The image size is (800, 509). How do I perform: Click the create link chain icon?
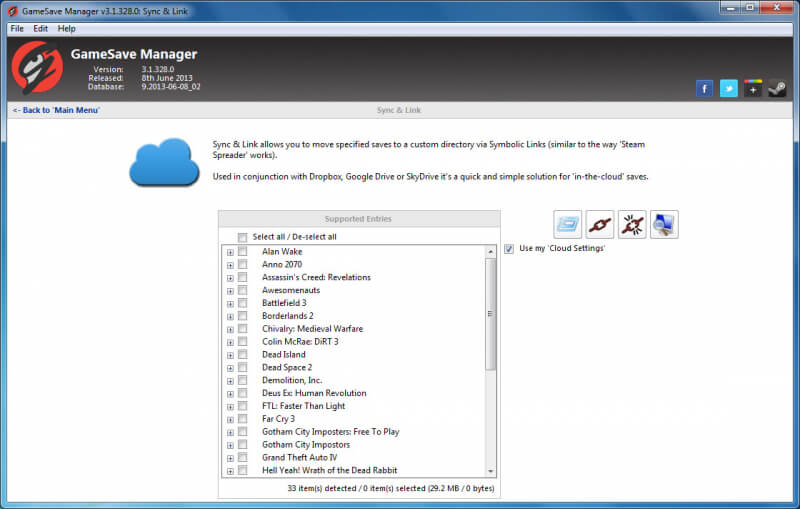[x=599, y=224]
